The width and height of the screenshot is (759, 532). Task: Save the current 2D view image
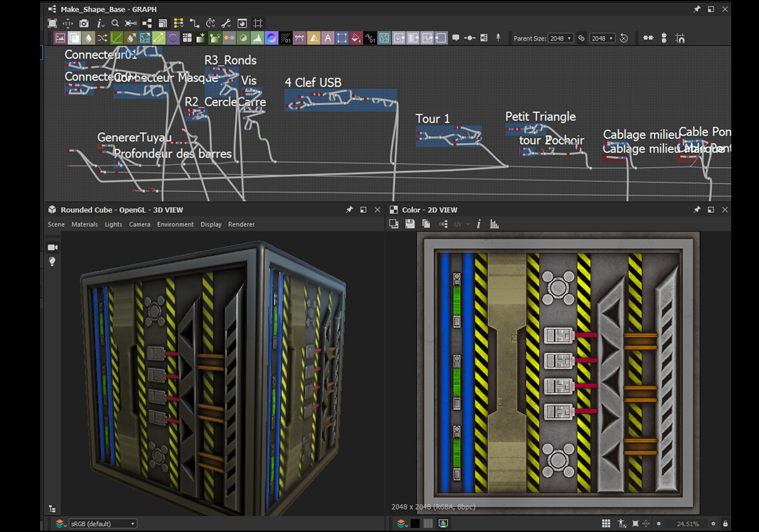410,223
